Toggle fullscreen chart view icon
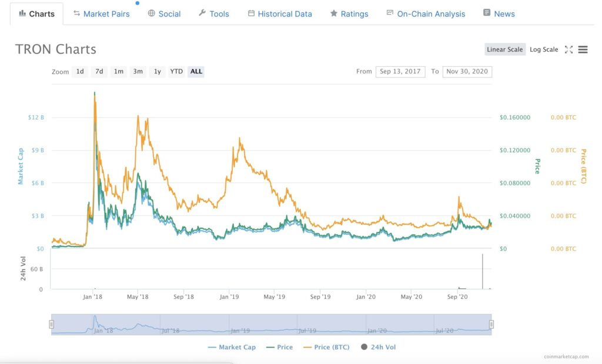The image size is (602, 364). pos(568,49)
